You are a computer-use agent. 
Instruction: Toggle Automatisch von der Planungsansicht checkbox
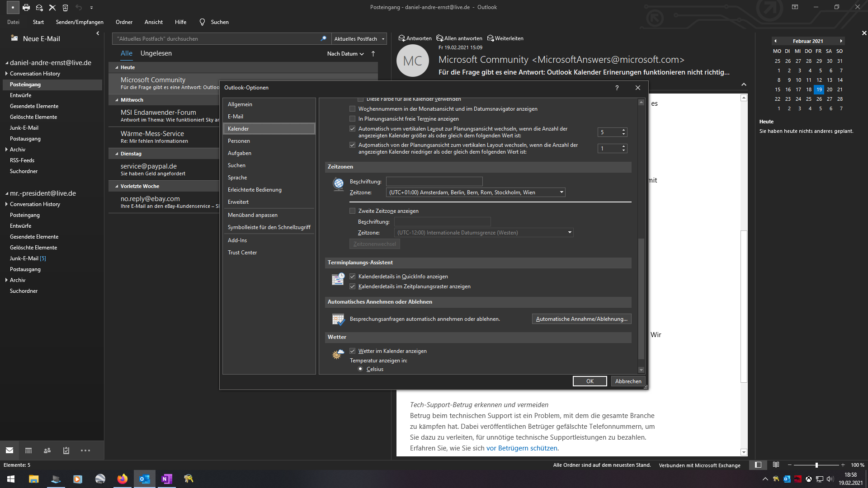[x=353, y=145]
